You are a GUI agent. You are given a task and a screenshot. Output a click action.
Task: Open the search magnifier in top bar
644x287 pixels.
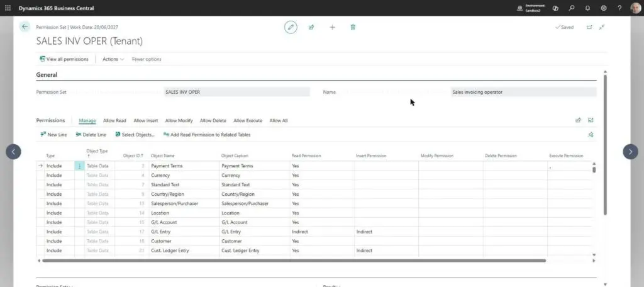click(572, 8)
